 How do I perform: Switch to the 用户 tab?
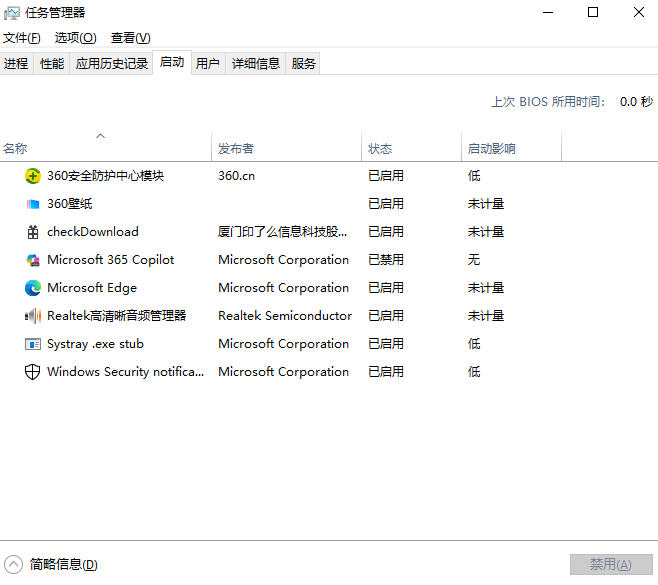[x=208, y=63]
